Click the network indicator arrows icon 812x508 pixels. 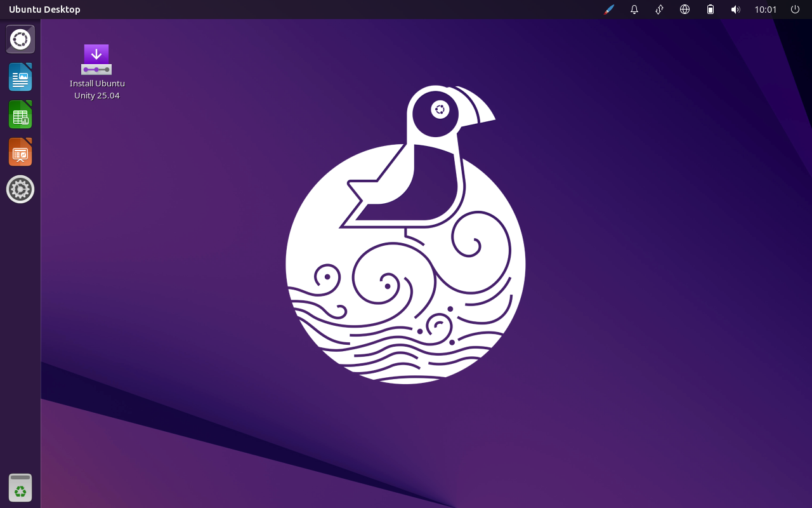(659, 9)
